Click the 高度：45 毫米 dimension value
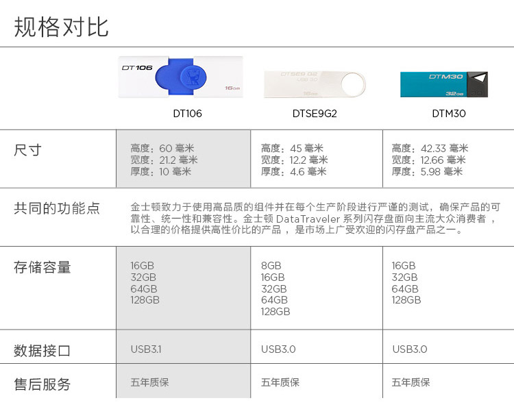 click(x=292, y=148)
